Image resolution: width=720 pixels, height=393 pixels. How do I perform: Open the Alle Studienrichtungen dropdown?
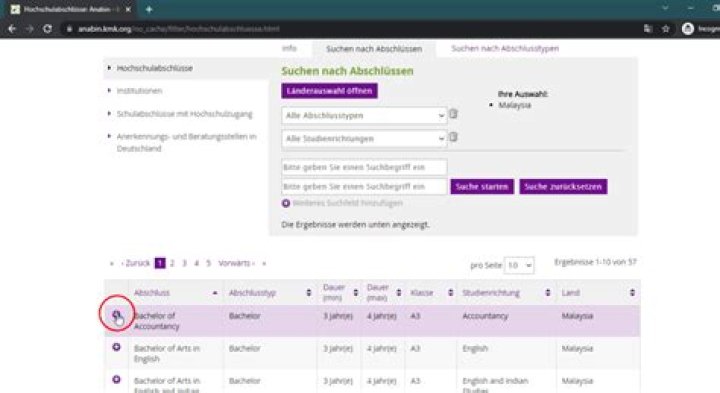point(364,139)
